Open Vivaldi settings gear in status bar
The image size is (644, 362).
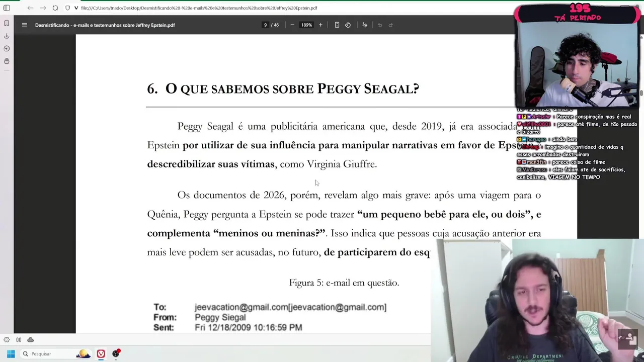(x=7, y=340)
